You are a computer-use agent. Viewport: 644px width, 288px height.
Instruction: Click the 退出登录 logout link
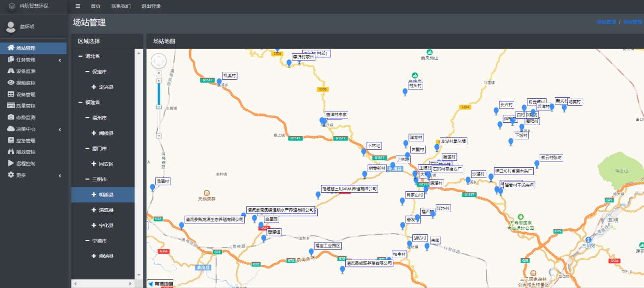[x=151, y=6]
